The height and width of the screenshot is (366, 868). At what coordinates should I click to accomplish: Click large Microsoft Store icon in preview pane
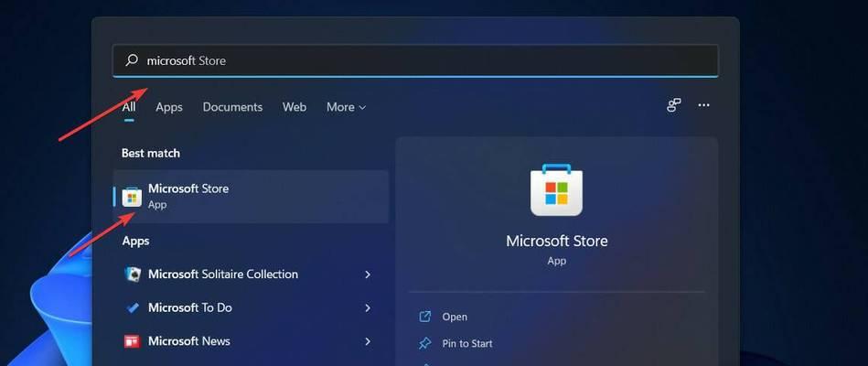[x=556, y=190]
